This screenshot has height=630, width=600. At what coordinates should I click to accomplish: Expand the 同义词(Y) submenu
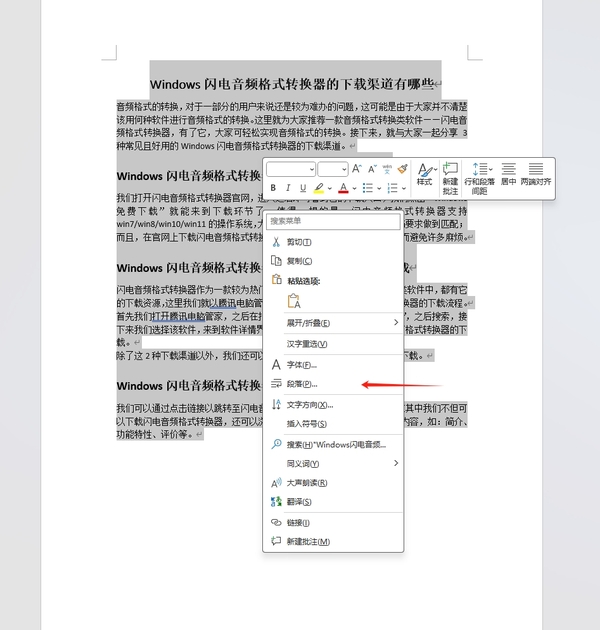tap(333, 464)
